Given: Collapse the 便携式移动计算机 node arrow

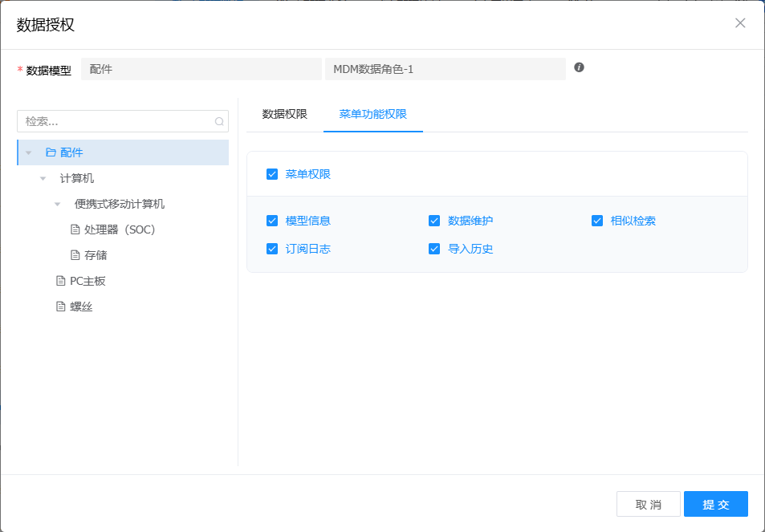Looking at the screenshot, I should coord(58,204).
